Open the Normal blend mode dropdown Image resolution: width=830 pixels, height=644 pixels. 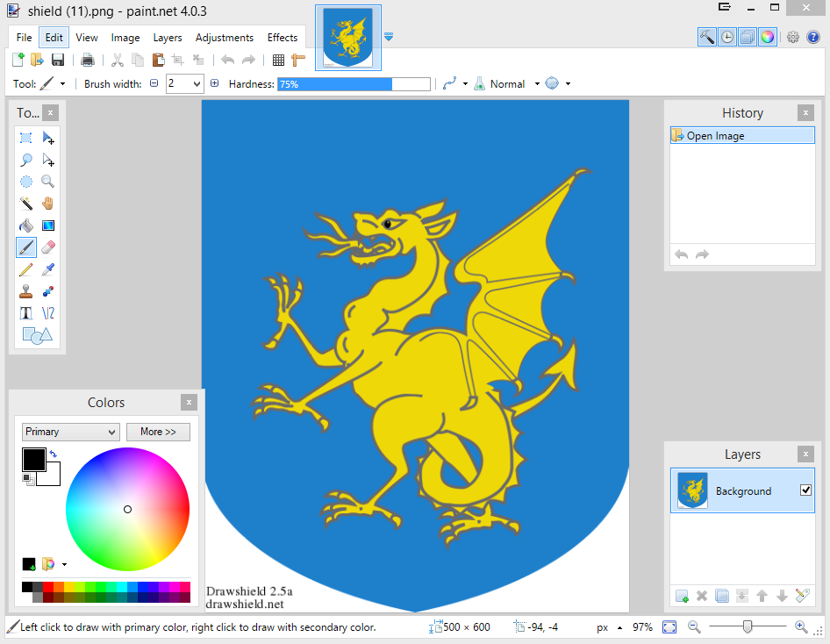536,84
